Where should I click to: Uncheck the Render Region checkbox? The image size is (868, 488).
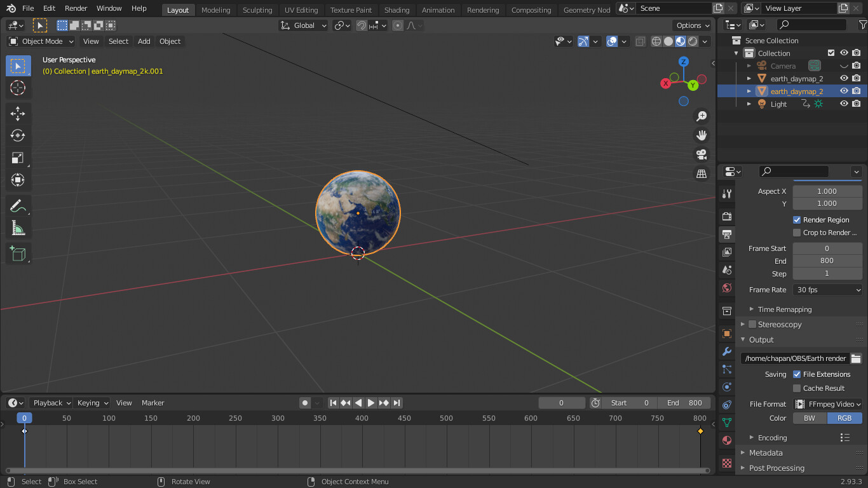point(797,220)
